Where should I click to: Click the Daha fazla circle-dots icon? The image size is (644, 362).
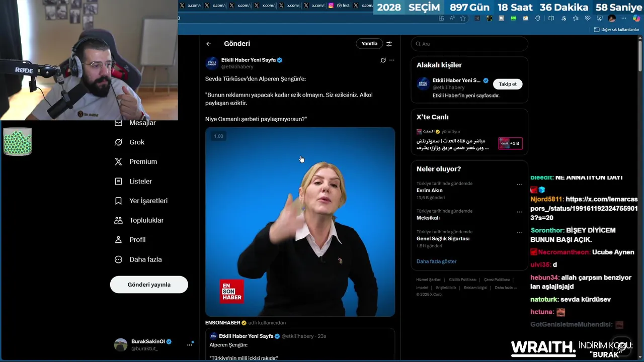tap(118, 259)
